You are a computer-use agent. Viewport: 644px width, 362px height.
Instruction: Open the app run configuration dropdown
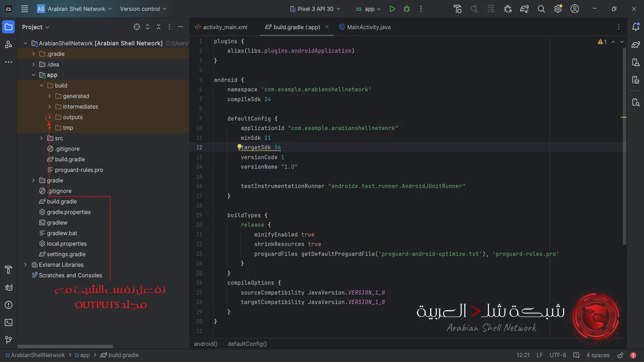[x=368, y=9]
